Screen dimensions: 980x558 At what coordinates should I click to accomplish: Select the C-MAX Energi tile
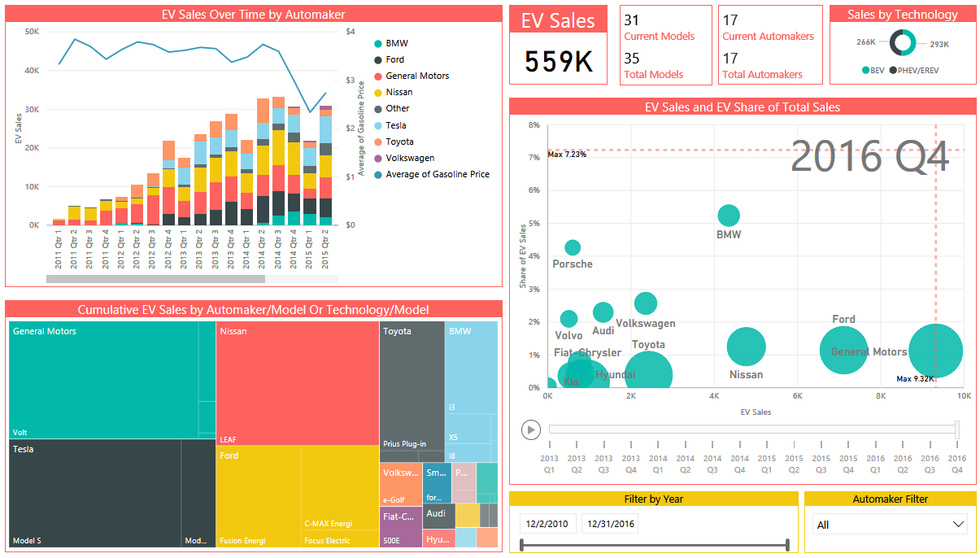pos(340,487)
